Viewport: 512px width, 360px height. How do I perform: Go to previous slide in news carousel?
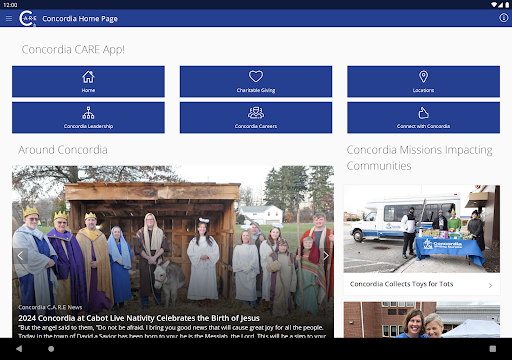click(x=20, y=256)
